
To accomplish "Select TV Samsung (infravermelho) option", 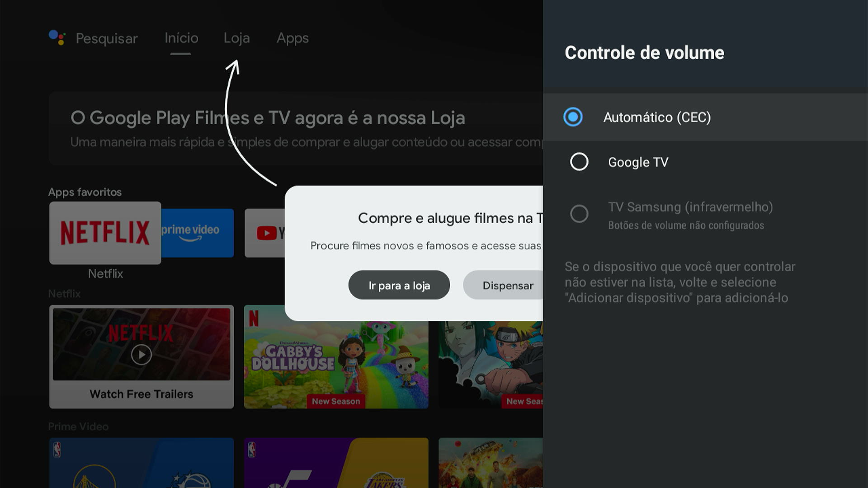I will (705, 215).
